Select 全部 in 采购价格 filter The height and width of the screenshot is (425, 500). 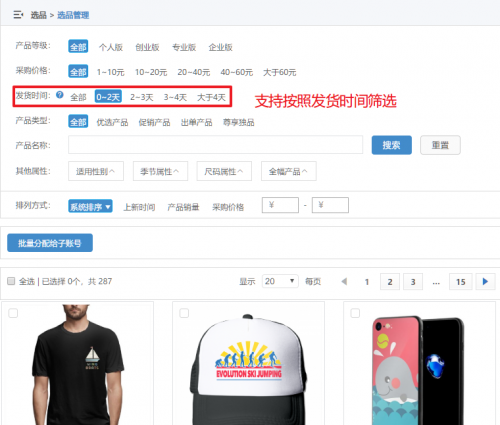click(78, 71)
